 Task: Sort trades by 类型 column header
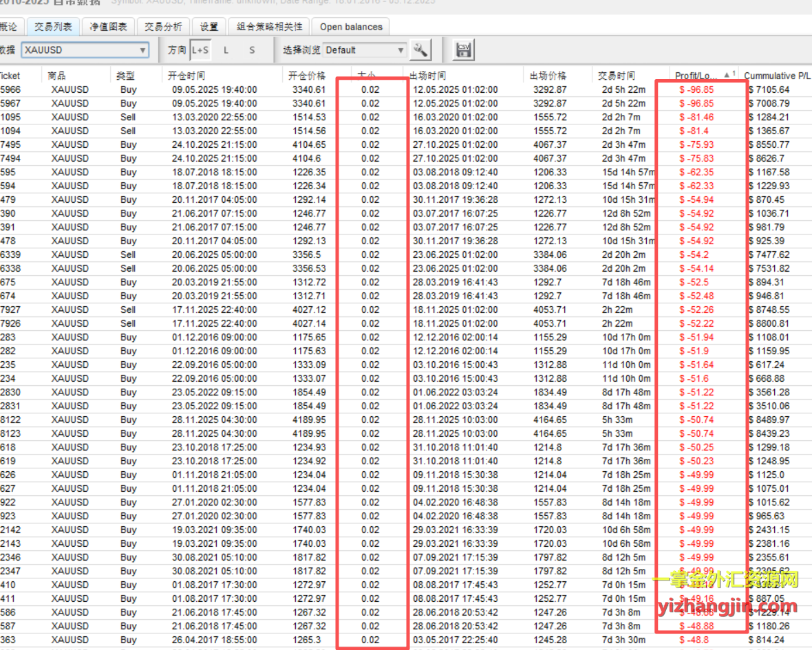pyautogui.click(x=125, y=76)
